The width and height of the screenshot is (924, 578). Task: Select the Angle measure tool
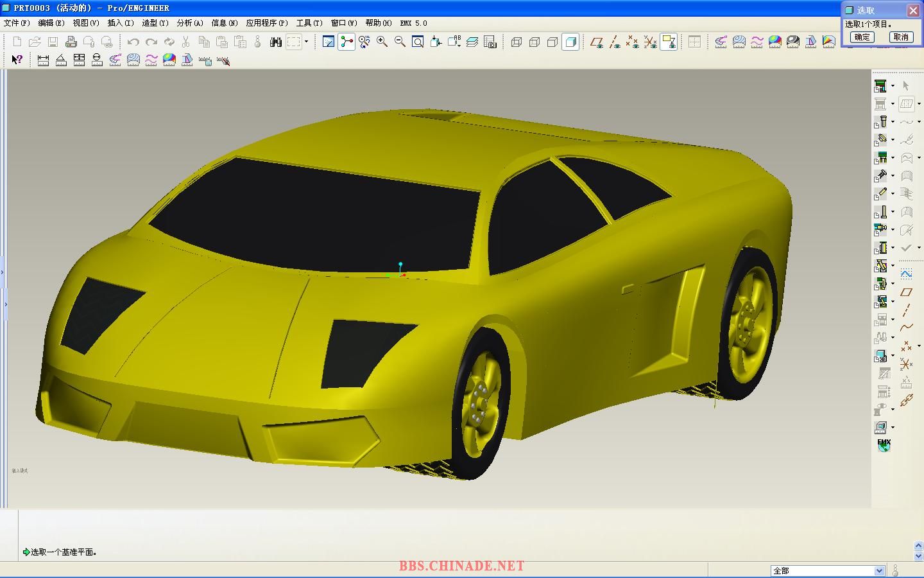(x=61, y=60)
